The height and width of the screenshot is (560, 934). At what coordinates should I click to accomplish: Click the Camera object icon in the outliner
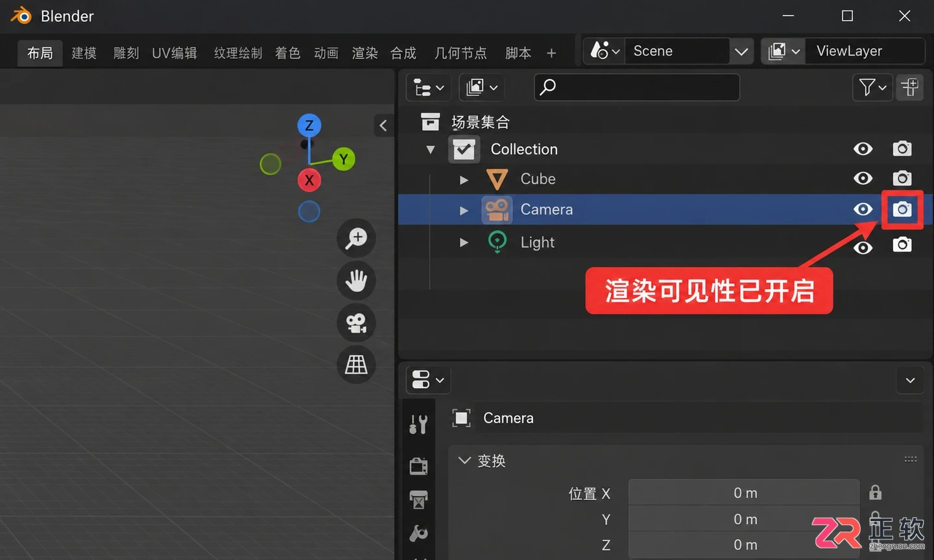pos(497,209)
